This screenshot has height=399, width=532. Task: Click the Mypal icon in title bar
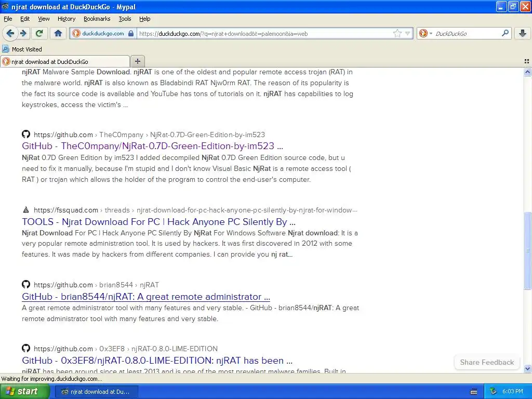click(5, 6)
